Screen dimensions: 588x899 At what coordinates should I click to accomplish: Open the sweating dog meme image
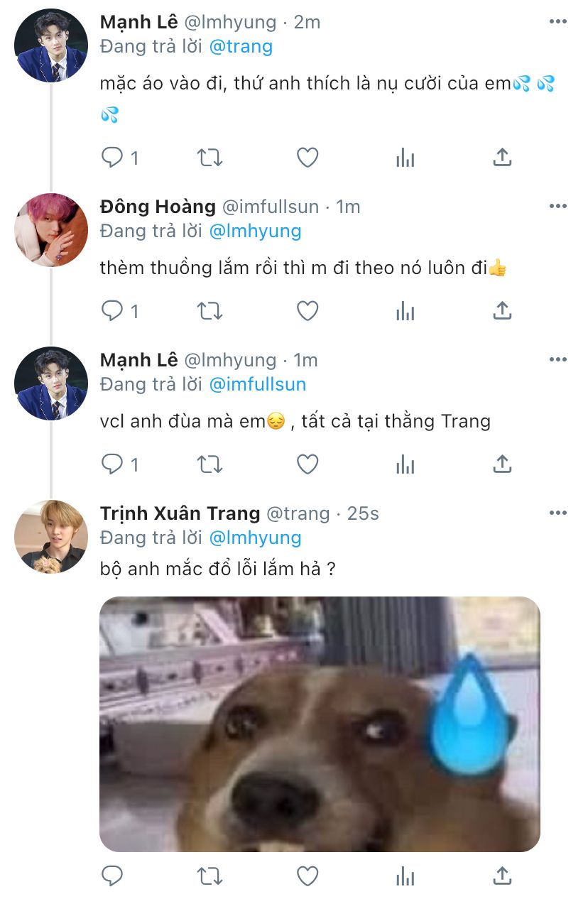[320, 724]
